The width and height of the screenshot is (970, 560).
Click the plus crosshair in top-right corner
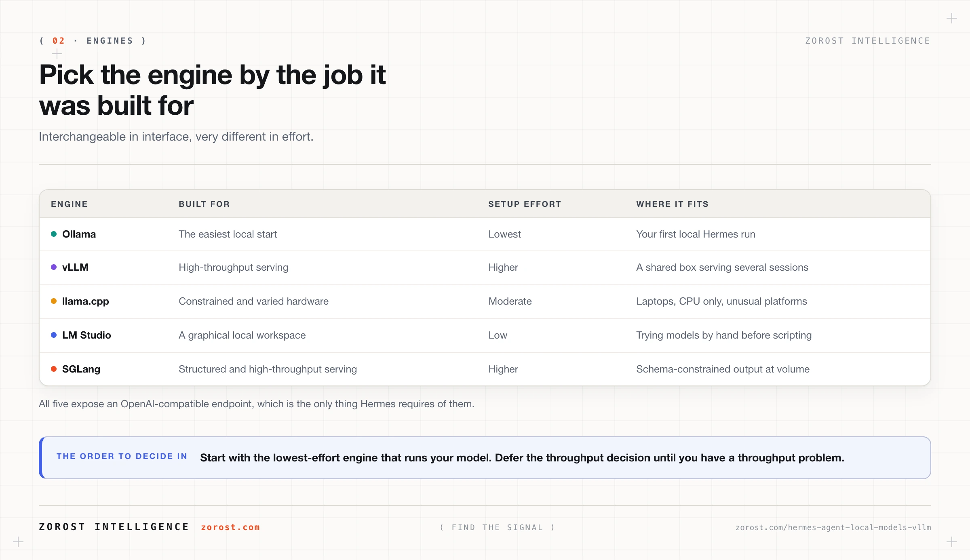point(952,18)
